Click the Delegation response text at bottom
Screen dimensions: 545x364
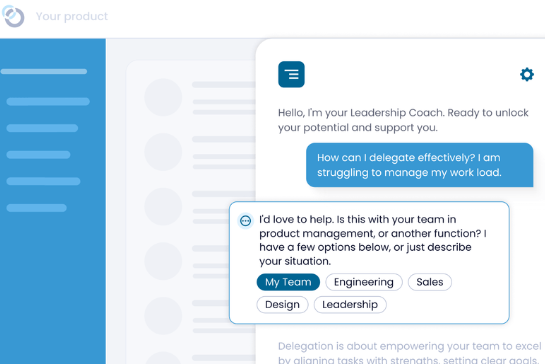point(409,353)
